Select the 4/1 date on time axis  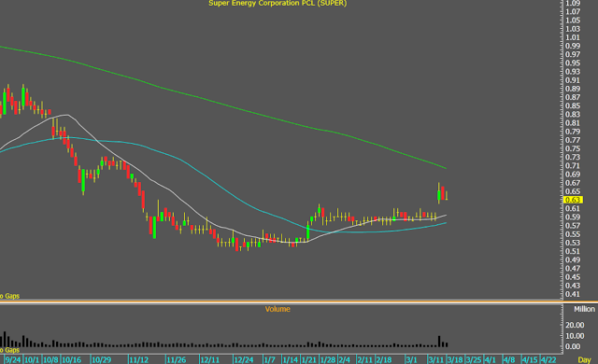(490, 360)
